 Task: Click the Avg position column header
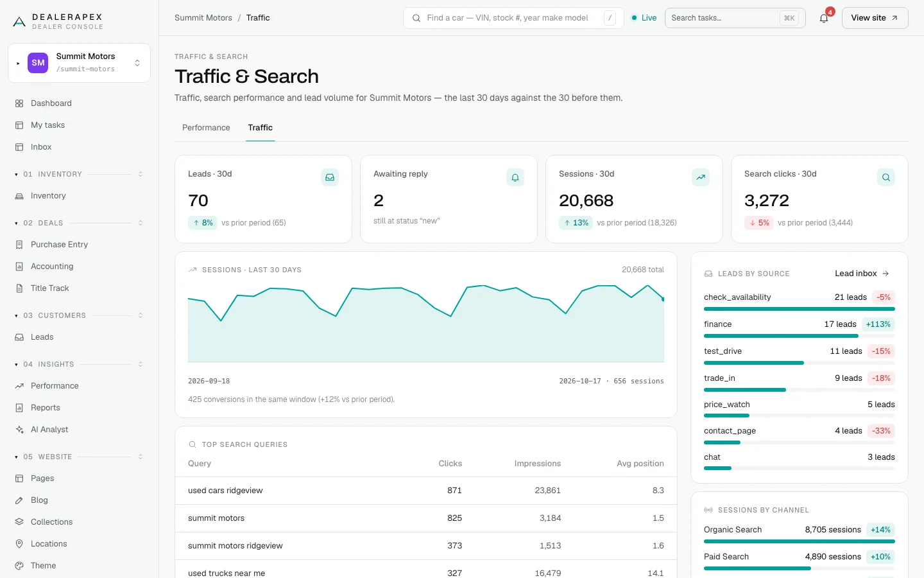[640, 464]
